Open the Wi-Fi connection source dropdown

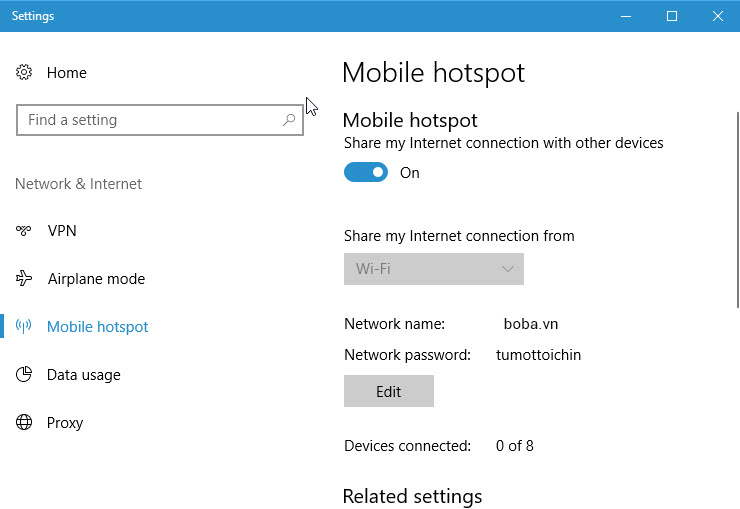point(433,269)
